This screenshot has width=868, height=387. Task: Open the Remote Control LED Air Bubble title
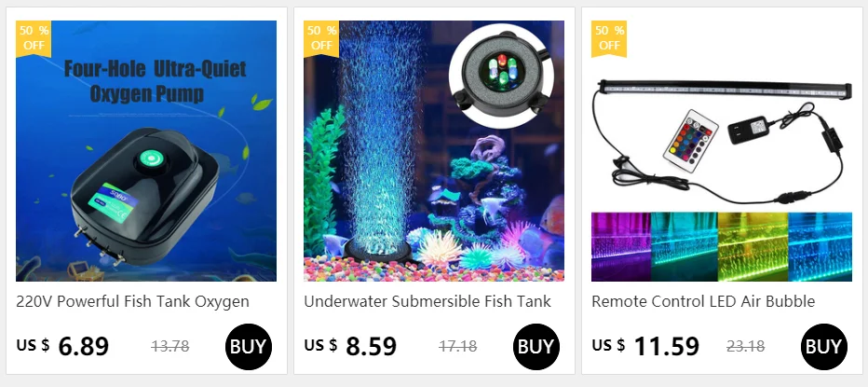[703, 301]
